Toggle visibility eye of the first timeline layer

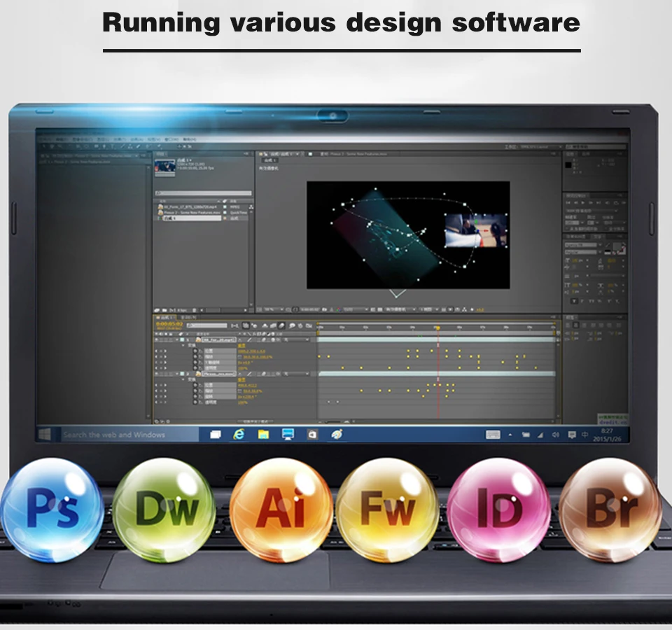click(156, 339)
